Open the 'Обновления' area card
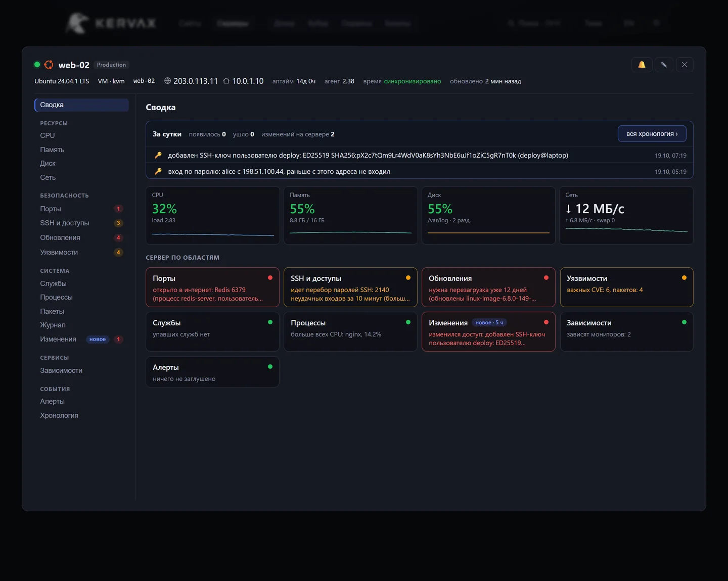This screenshot has width=728, height=581. pyautogui.click(x=488, y=287)
